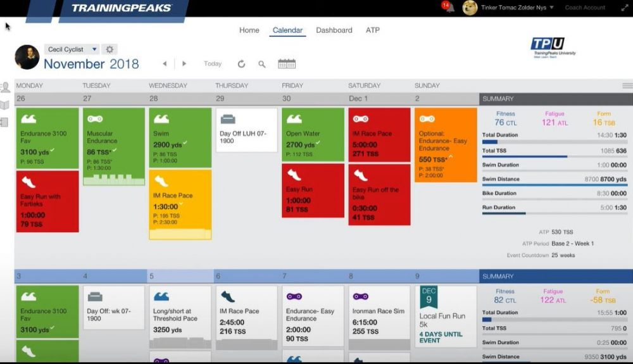
Task: Open Day Off LUH 07-1900 note
Action: click(x=247, y=130)
